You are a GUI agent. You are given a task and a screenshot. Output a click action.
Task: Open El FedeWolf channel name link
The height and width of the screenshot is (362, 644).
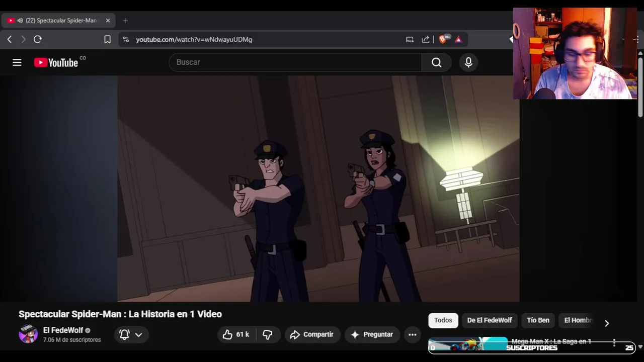[x=63, y=330]
